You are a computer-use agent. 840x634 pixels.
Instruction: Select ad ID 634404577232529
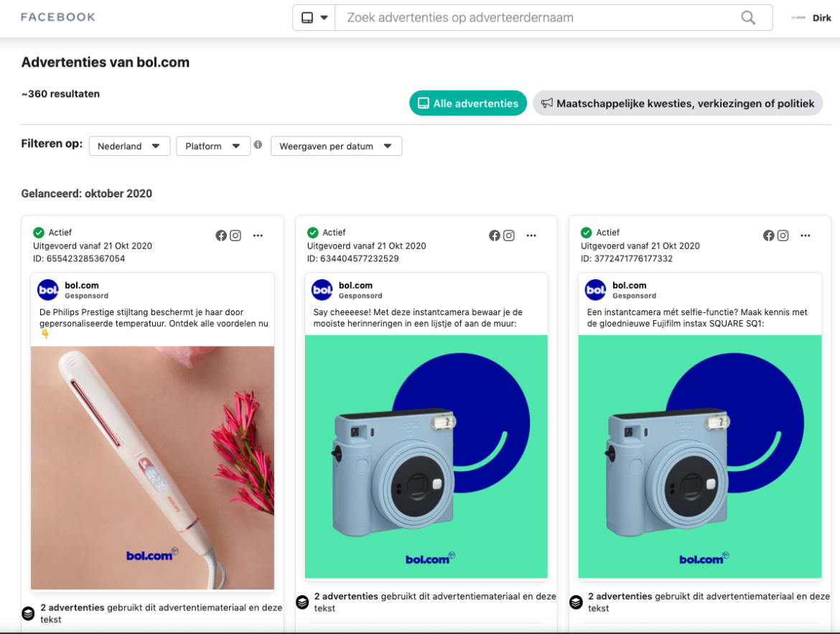click(353, 258)
